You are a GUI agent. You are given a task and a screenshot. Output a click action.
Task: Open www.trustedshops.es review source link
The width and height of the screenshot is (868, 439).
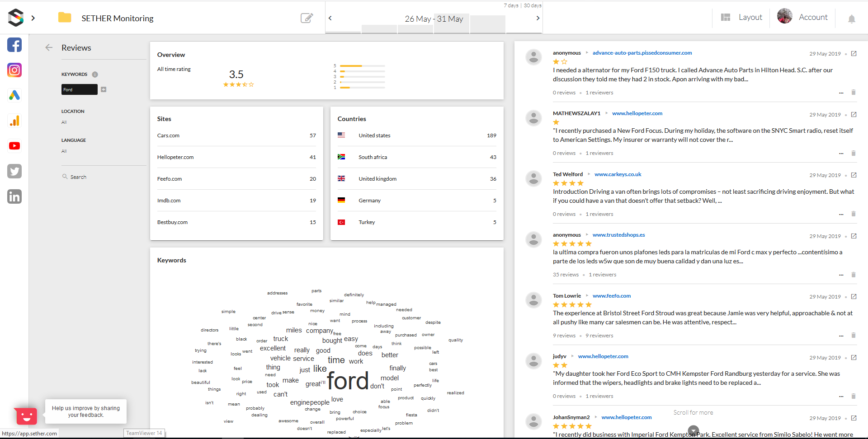click(x=618, y=235)
